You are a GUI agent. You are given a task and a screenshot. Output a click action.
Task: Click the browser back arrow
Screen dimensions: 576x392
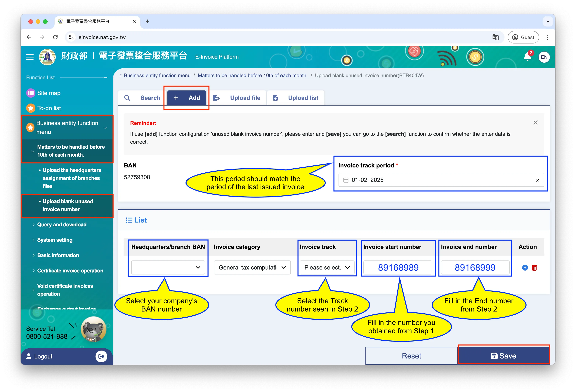(29, 37)
